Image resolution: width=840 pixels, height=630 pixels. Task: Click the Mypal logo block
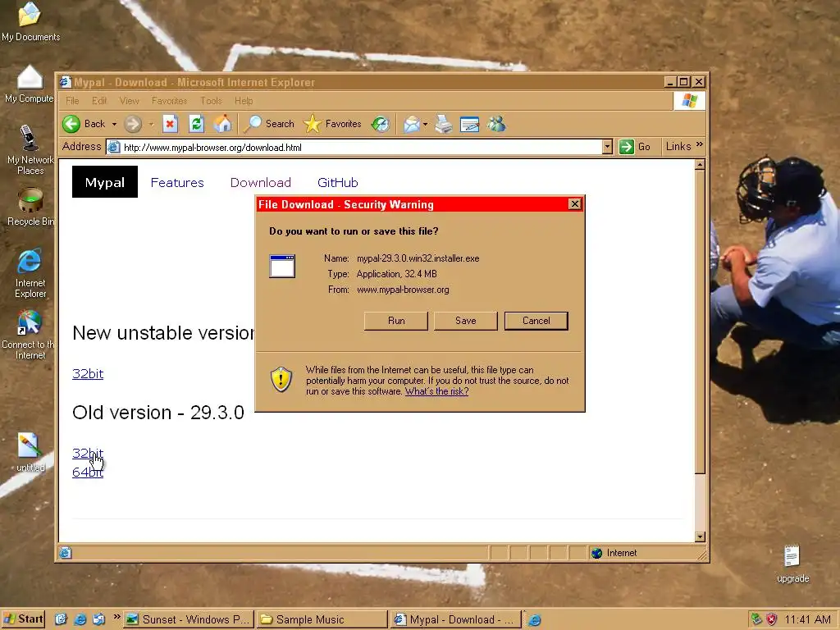105,182
